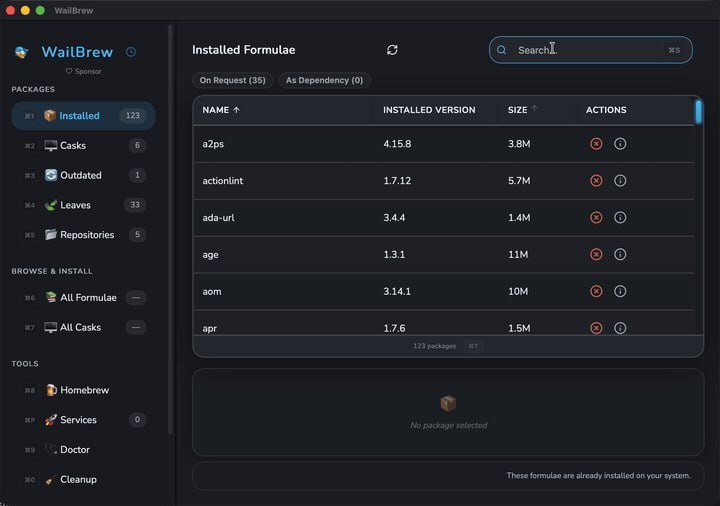This screenshot has width=720, height=506.
Task: Toggle the As Dependency (0) filter
Action: point(324,80)
